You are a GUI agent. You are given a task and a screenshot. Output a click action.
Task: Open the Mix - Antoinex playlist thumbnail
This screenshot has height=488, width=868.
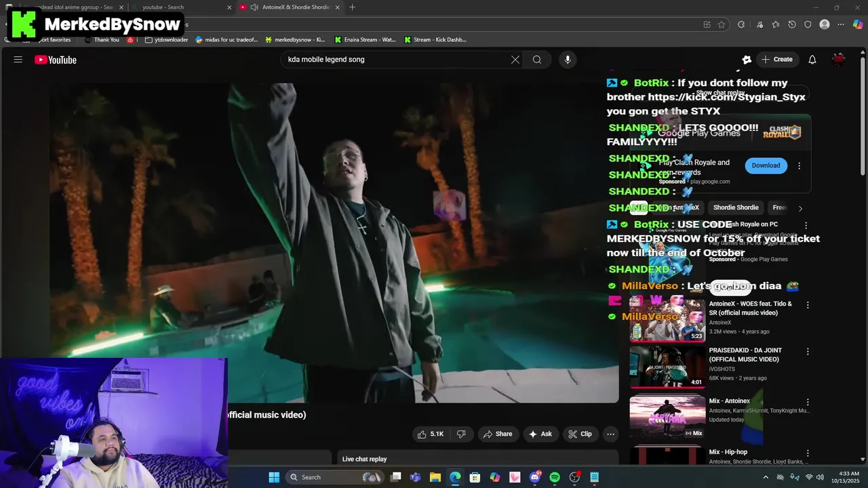point(667,417)
